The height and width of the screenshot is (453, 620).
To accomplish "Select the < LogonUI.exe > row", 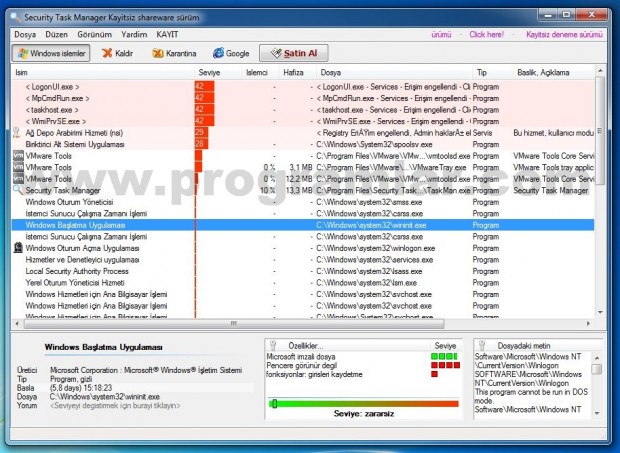I will coord(303,87).
